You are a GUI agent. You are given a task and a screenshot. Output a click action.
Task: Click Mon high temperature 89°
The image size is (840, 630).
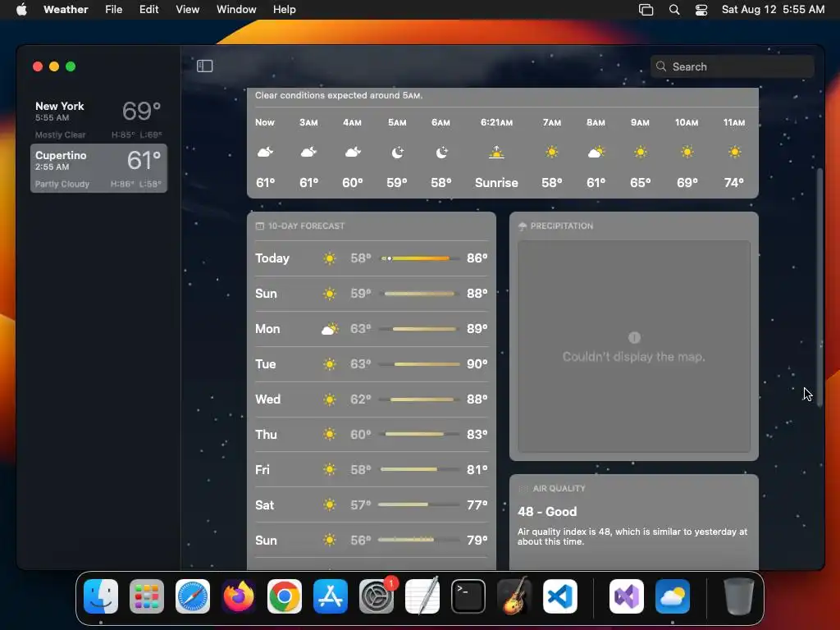pos(477,329)
